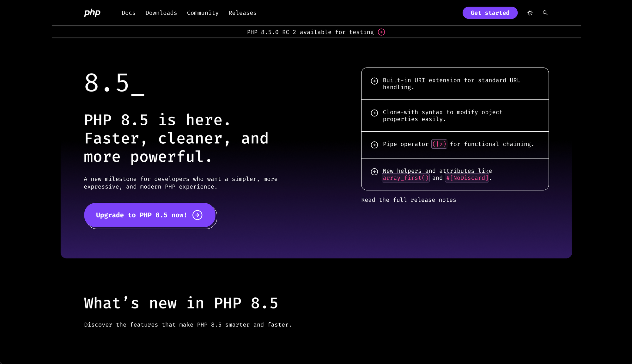Click the #[NoDiscard] code tag

pyautogui.click(x=467, y=178)
